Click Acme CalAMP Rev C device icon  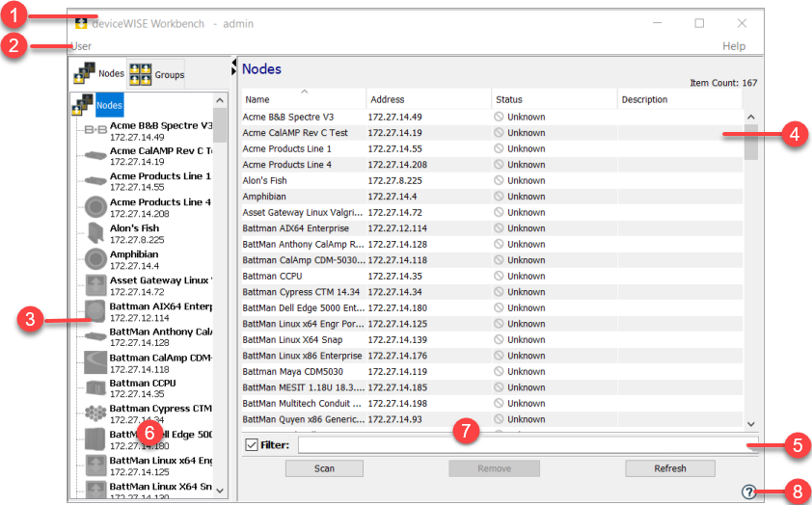(x=95, y=155)
